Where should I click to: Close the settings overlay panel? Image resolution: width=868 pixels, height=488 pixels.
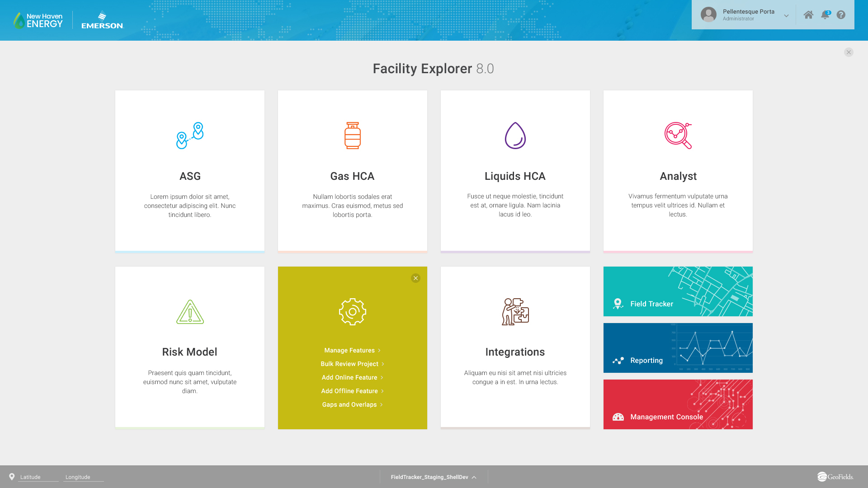(x=415, y=278)
